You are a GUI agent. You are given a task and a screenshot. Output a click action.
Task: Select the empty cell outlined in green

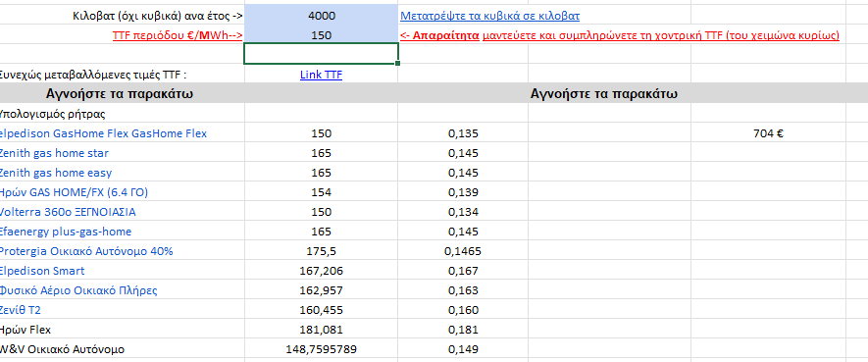[321, 54]
